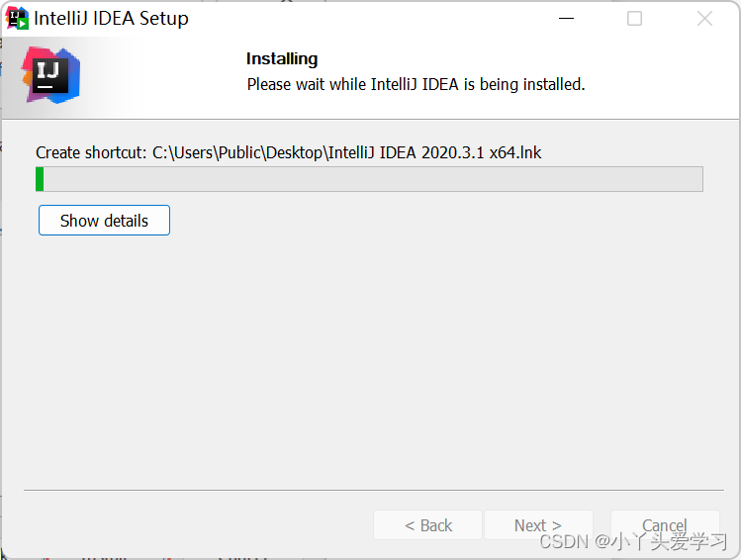
Task: Click the 'Installing' heading text
Action: [282, 58]
